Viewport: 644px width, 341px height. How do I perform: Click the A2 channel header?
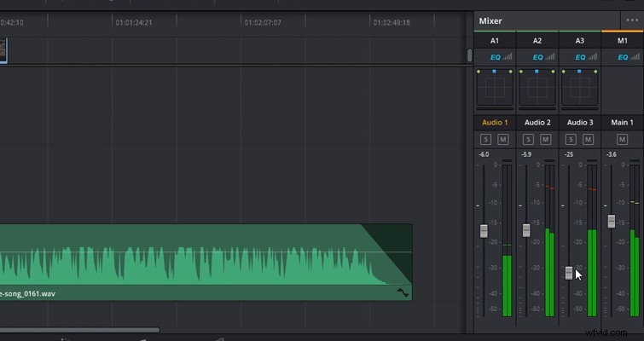coord(537,41)
